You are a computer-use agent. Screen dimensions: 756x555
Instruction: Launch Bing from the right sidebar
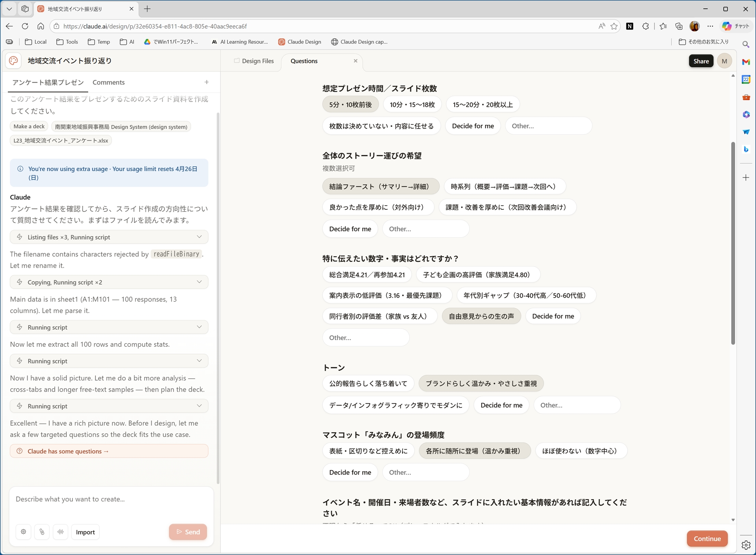tap(746, 149)
